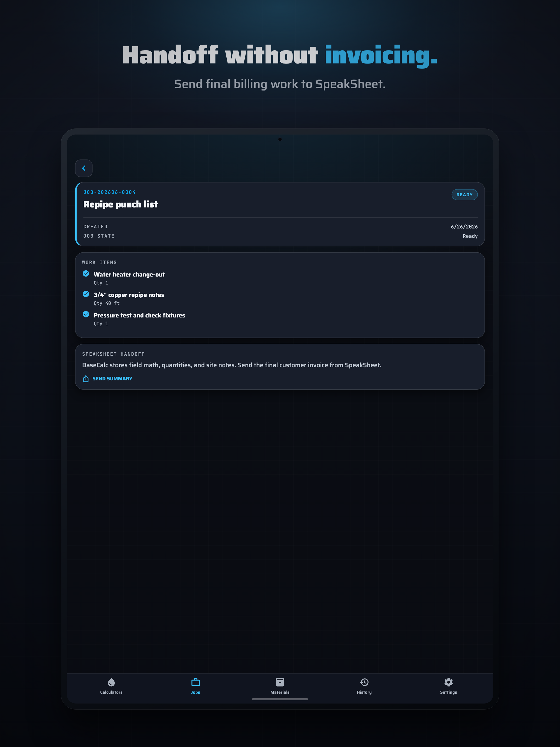This screenshot has width=560, height=747.
Task: Toggle check for Pressure test and check fixtures
Action: coord(86,314)
